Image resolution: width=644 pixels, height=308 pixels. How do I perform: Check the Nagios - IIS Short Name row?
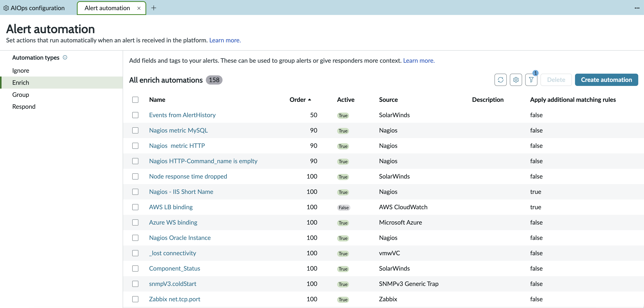click(135, 192)
